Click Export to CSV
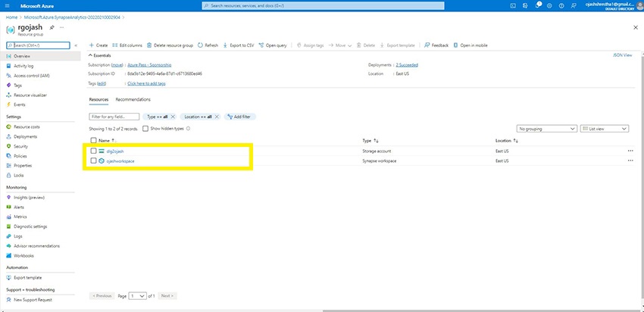Viewport: 644px width, 312px height. (x=239, y=45)
